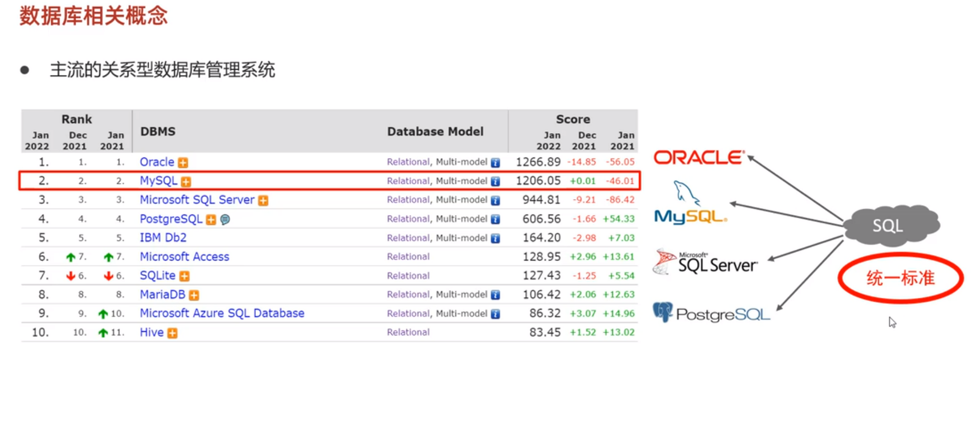This screenshot has width=980, height=421.
Task: Click the blue info icon in the MySQL row
Action: pyautogui.click(x=496, y=182)
